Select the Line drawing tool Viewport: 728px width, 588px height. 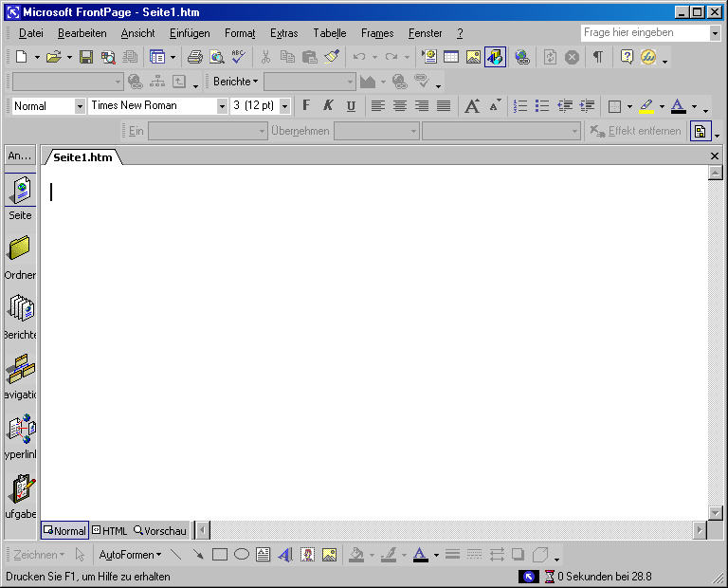176,555
